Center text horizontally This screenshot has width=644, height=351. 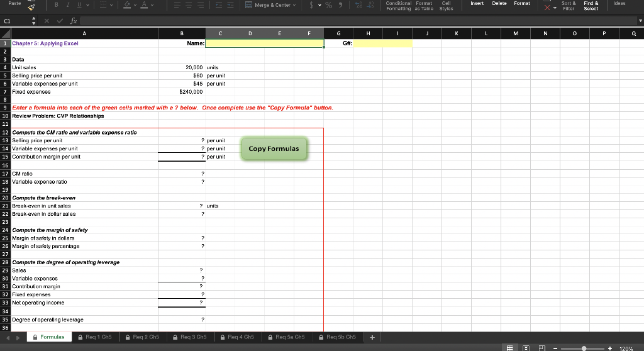[189, 5]
